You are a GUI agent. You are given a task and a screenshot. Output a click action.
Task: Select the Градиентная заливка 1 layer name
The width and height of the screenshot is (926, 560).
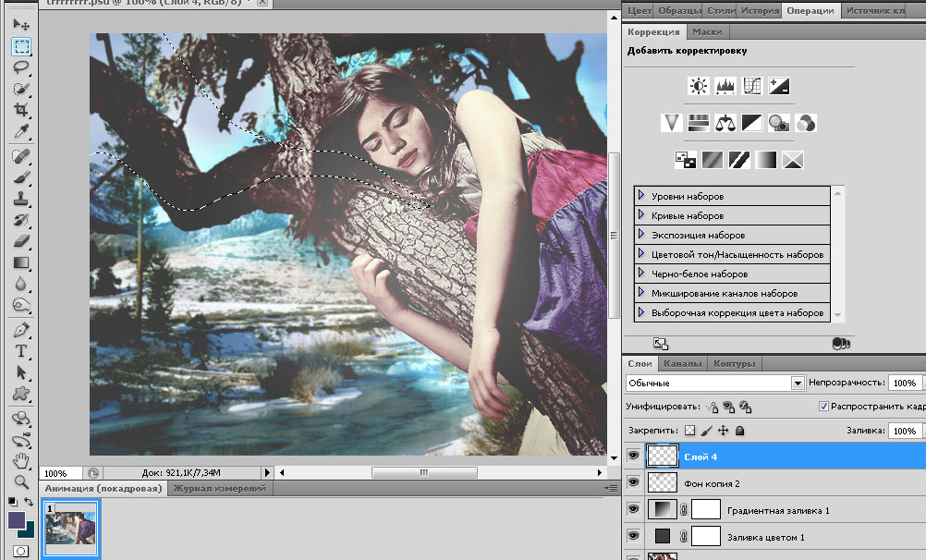pos(778,510)
